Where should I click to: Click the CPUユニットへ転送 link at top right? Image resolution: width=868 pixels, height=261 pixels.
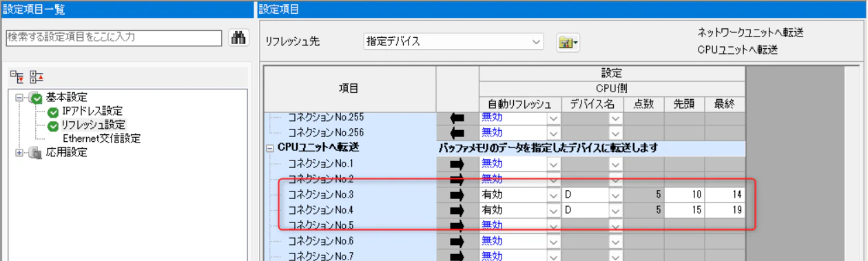pyautogui.click(x=737, y=50)
